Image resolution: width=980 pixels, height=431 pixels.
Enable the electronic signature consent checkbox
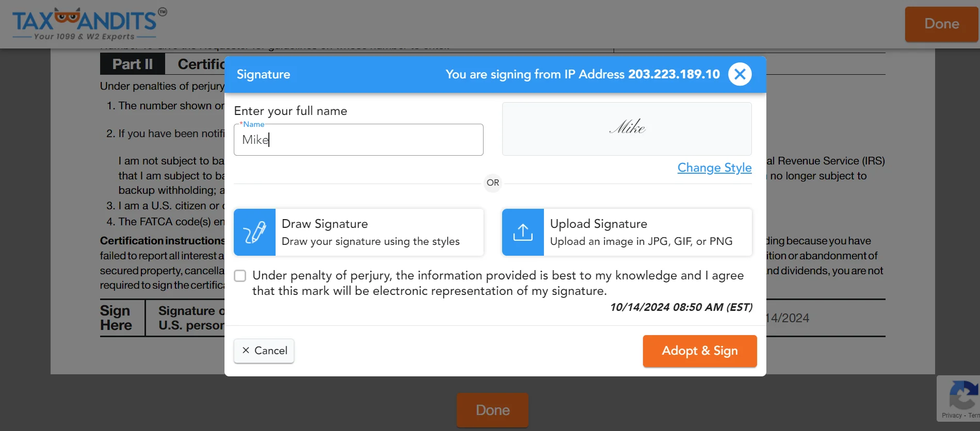pos(239,276)
